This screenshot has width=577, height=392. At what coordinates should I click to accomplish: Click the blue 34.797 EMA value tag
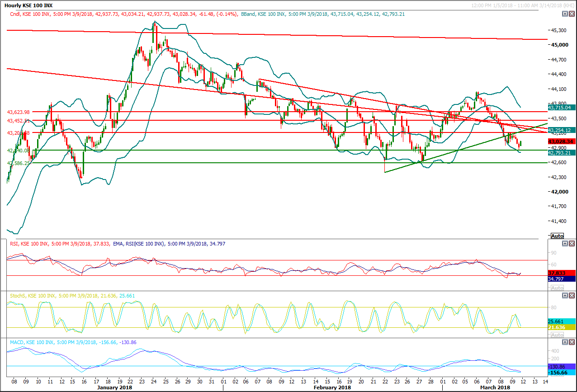click(x=561, y=279)
